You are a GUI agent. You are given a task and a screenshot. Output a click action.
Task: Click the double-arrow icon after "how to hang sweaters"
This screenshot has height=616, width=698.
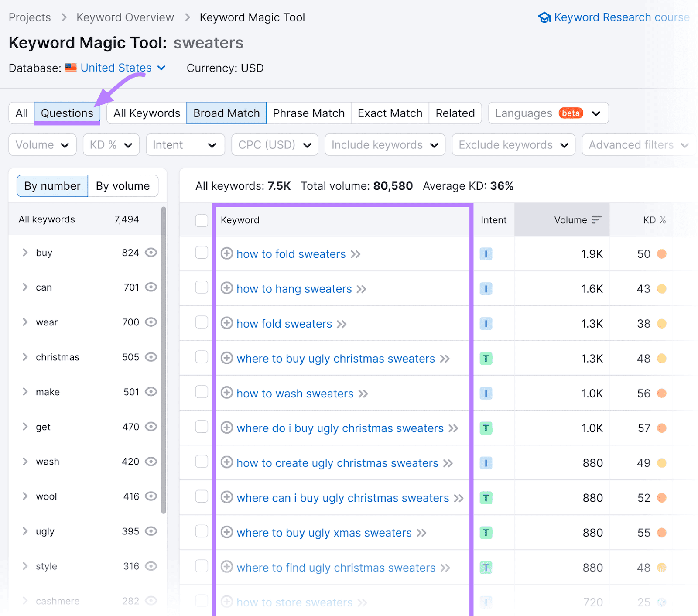tap(361, 289)
